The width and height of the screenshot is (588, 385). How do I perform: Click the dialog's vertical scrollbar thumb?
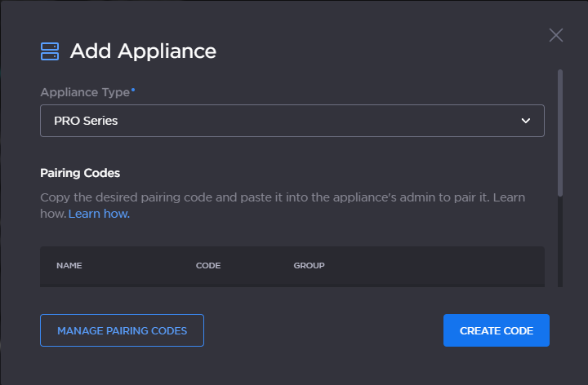coord(560,131)
